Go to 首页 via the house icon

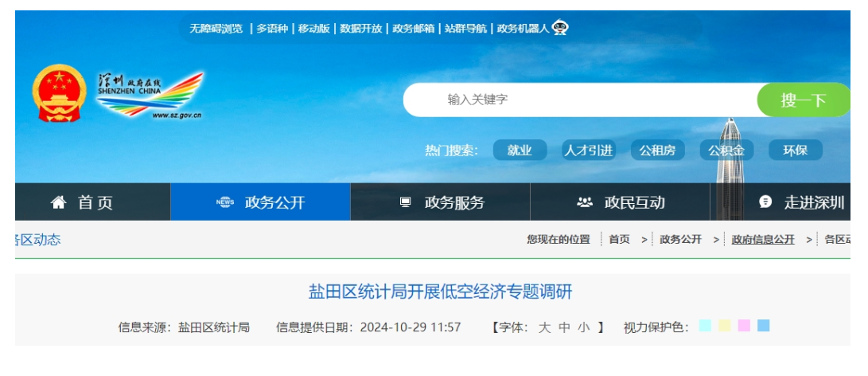[59, 202]
